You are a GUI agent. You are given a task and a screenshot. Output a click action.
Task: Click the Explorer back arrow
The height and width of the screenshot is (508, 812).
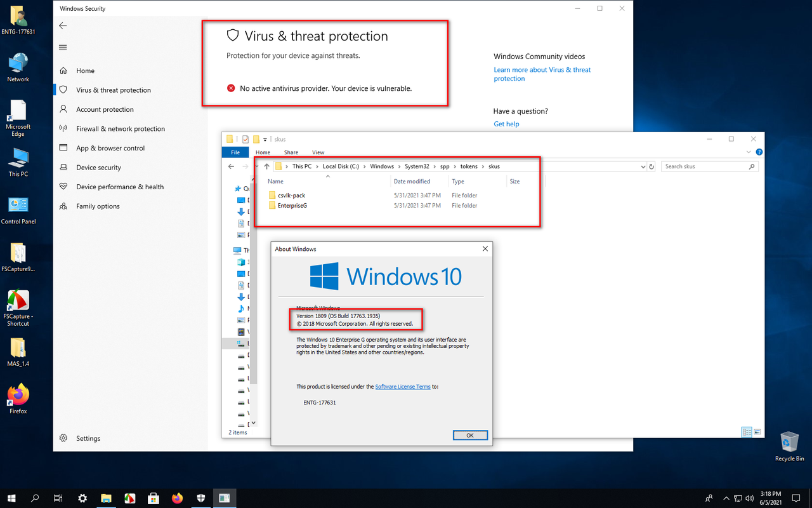pos(232,166)
